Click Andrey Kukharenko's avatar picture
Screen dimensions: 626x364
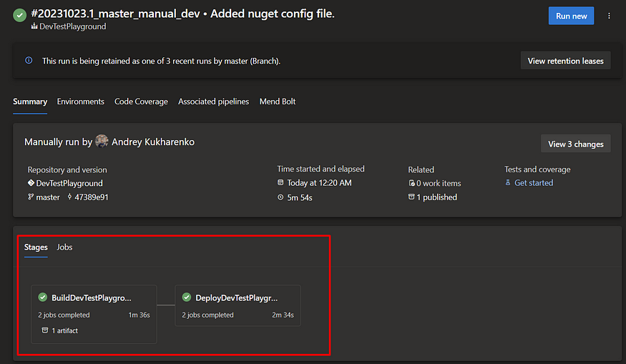[102, 142]
